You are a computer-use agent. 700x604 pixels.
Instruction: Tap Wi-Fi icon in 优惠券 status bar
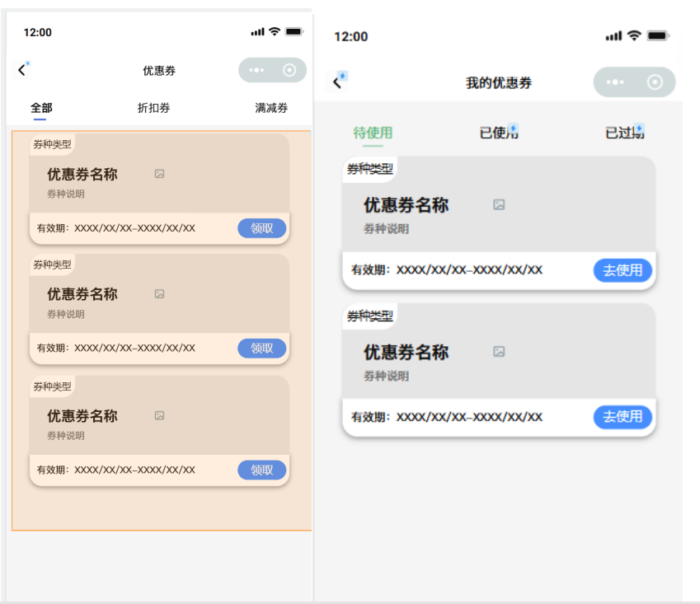(275, 31)
